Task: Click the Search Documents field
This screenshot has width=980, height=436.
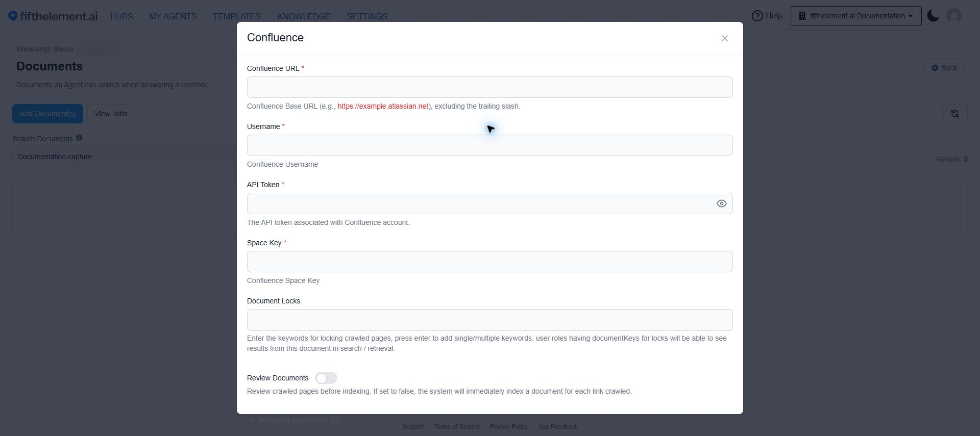Action: click(x=125, y=157)
